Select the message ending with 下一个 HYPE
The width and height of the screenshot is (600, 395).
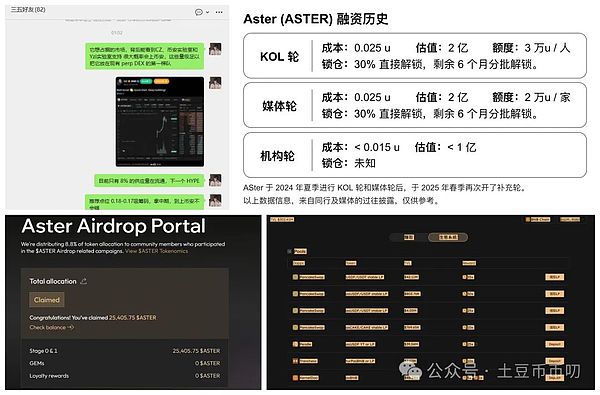tap(149, 181)
